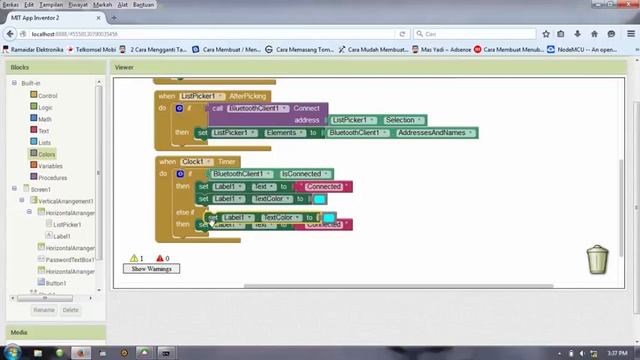Bookmark this page with the star icon
Image resolution: width=640 pixels, height=360 pixels.
(546, 34)
